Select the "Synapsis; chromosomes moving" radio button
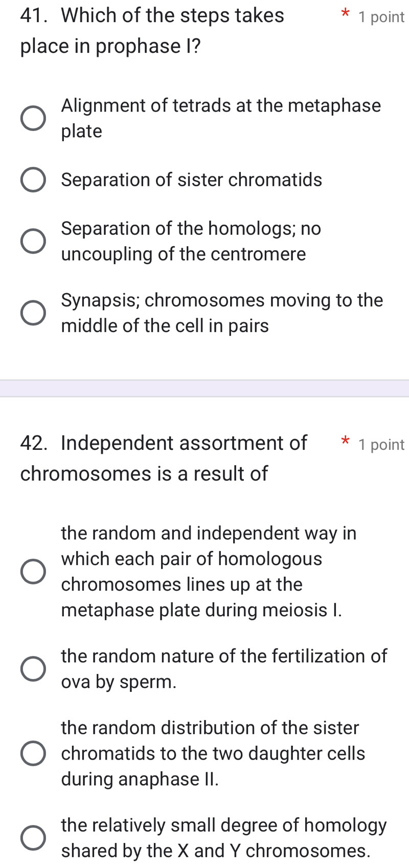Screen dimensions: 409x868 coord(33,313)
